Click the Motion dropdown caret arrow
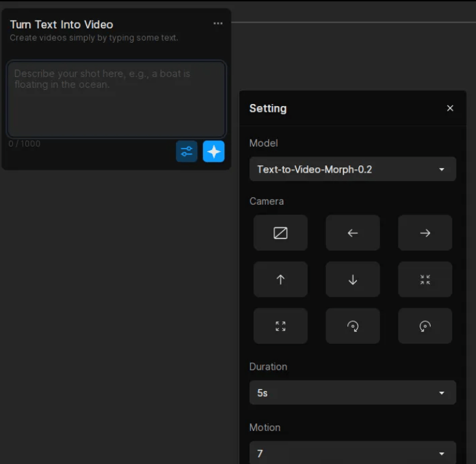The height and width of the screenshot is (464, 476). (442, 454)
